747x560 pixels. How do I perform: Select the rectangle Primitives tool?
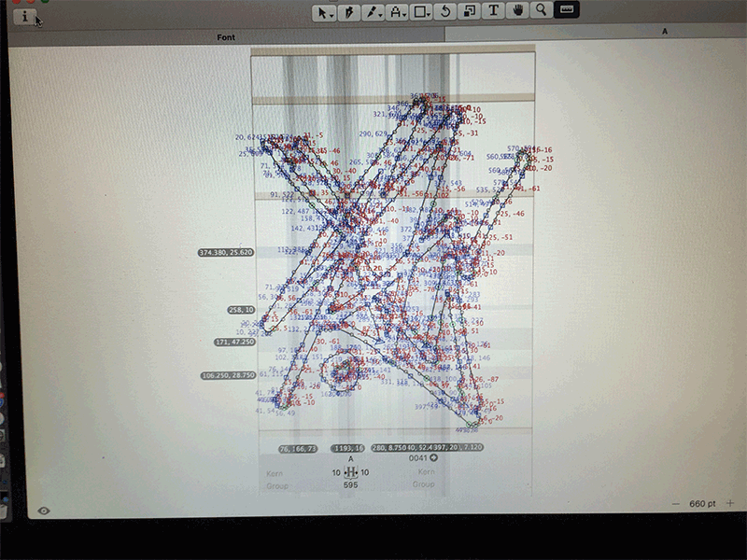coord(421,11)
